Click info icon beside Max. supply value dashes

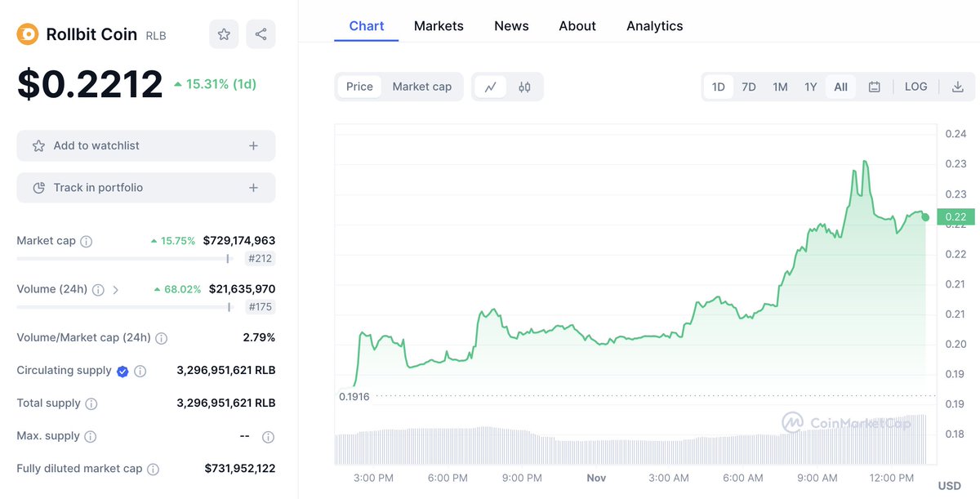[x=268, y=437]
